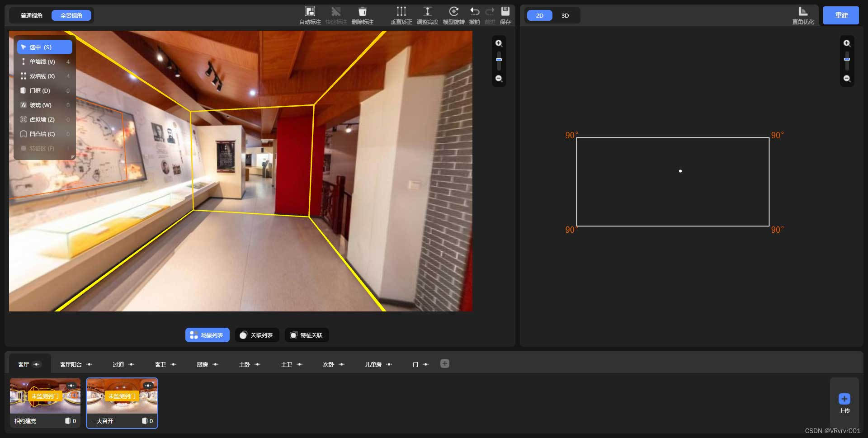
Task: Open the 关联列表 association list
Action: [257, 335]
